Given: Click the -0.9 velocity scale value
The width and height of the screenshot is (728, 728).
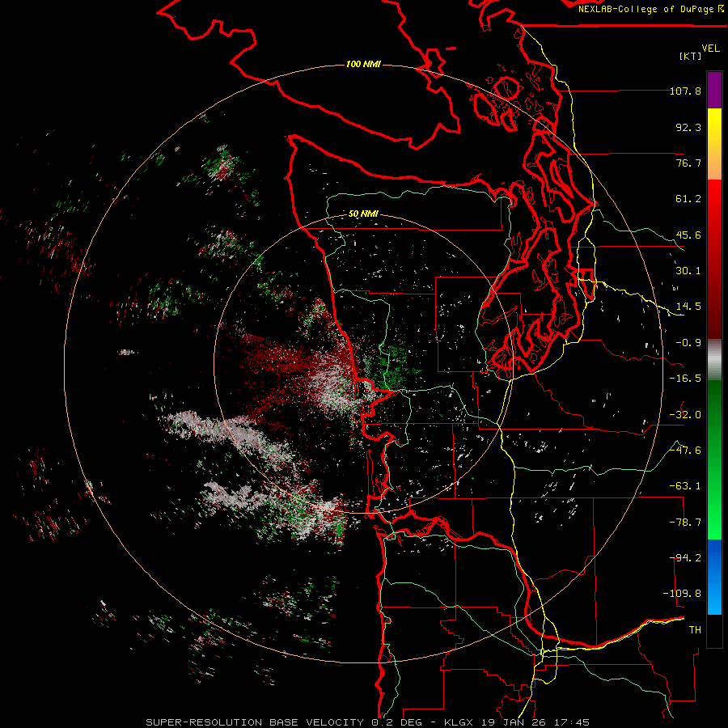Looking at the screenshot, I should pyautogui.click(x=688, y=343).
